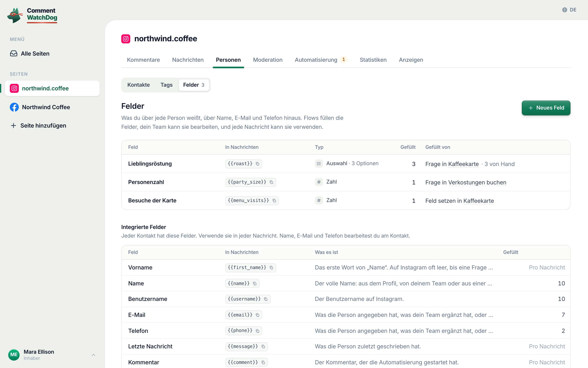The width and height of the screenshot is (588, 368).
Task: Create a field with Neues Feld
Action: click(546, 108)
